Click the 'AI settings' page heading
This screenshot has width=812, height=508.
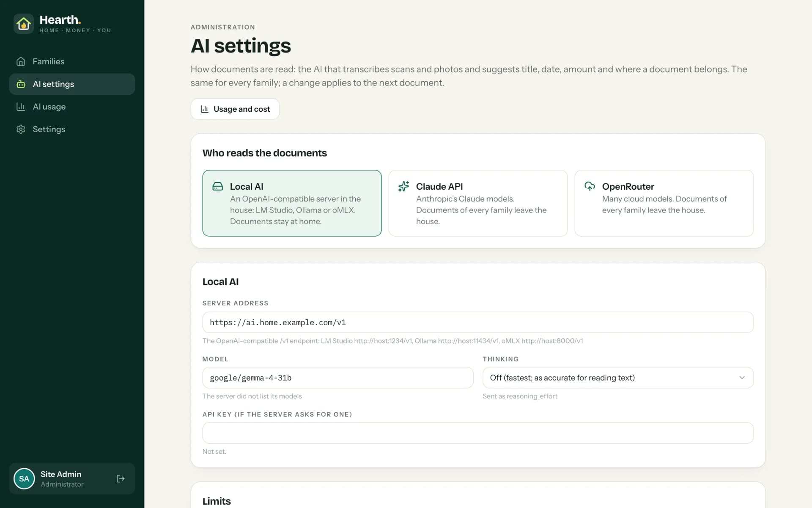click(x=241, y=46)
